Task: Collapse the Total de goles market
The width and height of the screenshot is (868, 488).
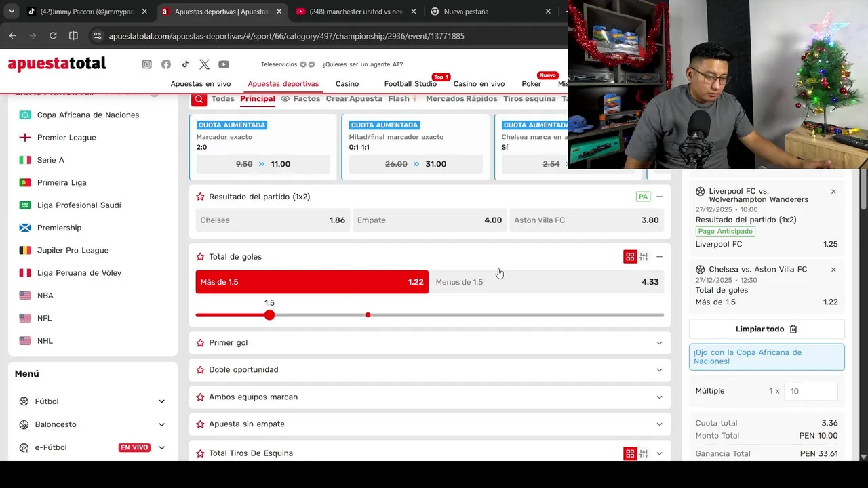Action: coord(659,257)
